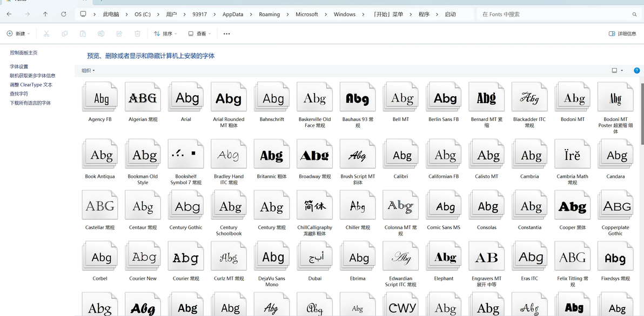
Task: Click the Cut scissors icon
Action: tap(46, 33)
